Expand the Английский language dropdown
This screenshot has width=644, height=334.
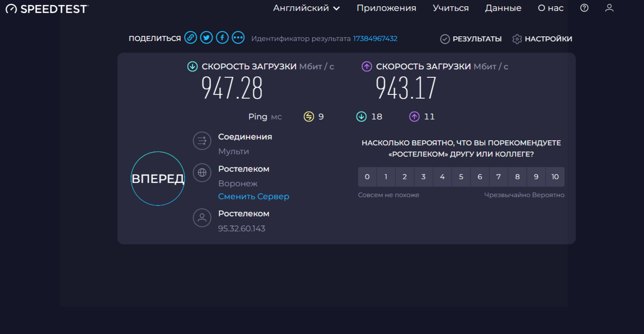306,8
